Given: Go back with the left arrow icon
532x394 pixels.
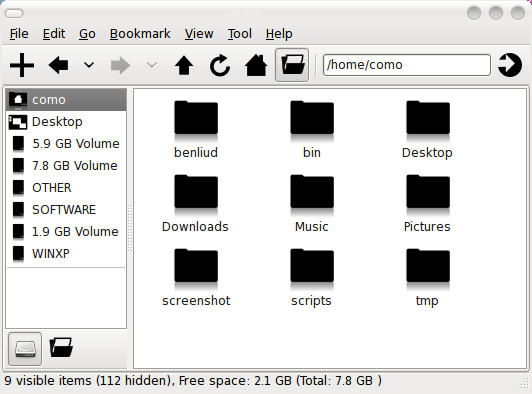Looking at the screenshot, I should (58, 65).
